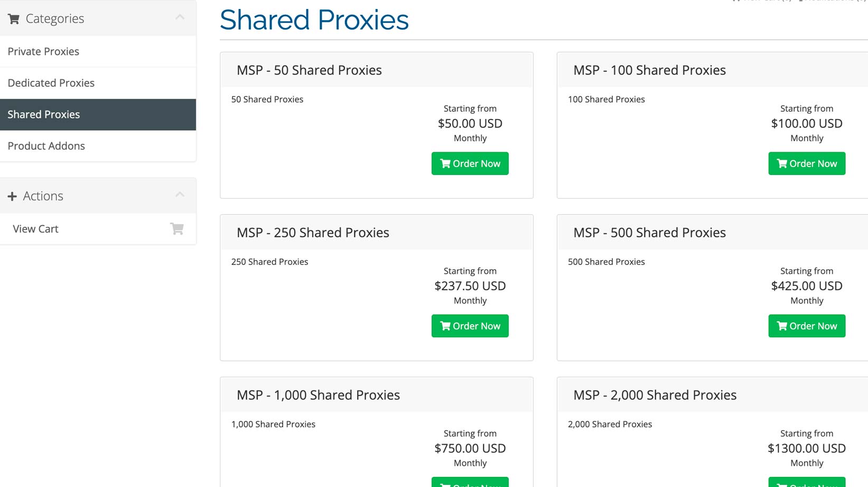Click cart icon on 50 Proxies Order button
This screenshot has height=487, width=868.
coord(445,163)
